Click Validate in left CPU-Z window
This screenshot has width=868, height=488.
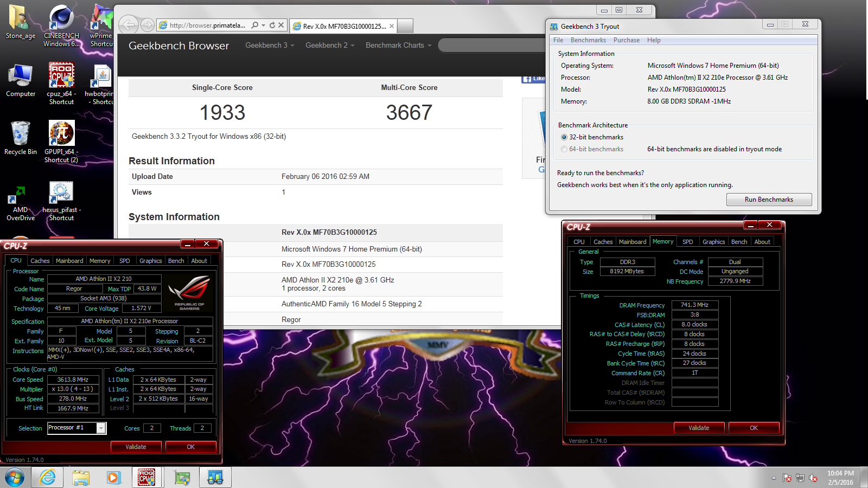tap(136, 447)
